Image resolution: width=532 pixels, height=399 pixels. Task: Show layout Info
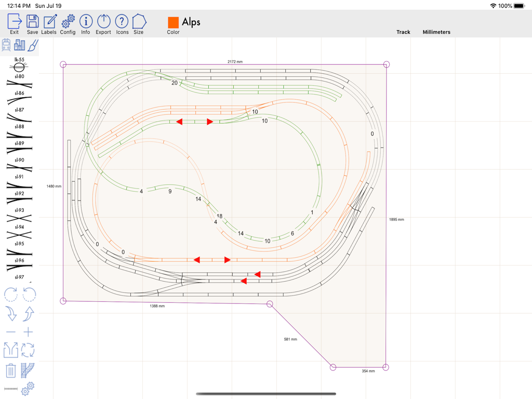pyautogui.click(x=86, y=22)
